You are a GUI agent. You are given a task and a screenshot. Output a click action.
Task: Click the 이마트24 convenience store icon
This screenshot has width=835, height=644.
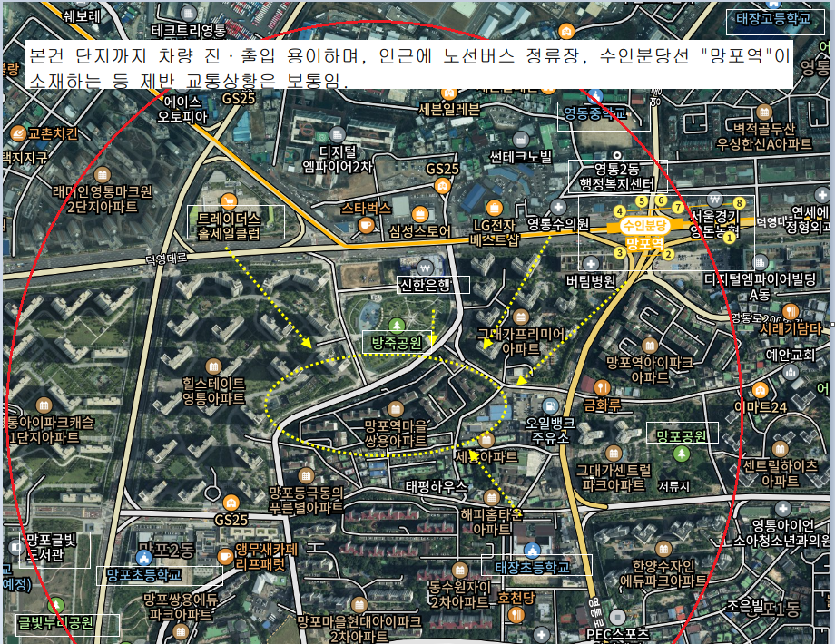[761, 390]
